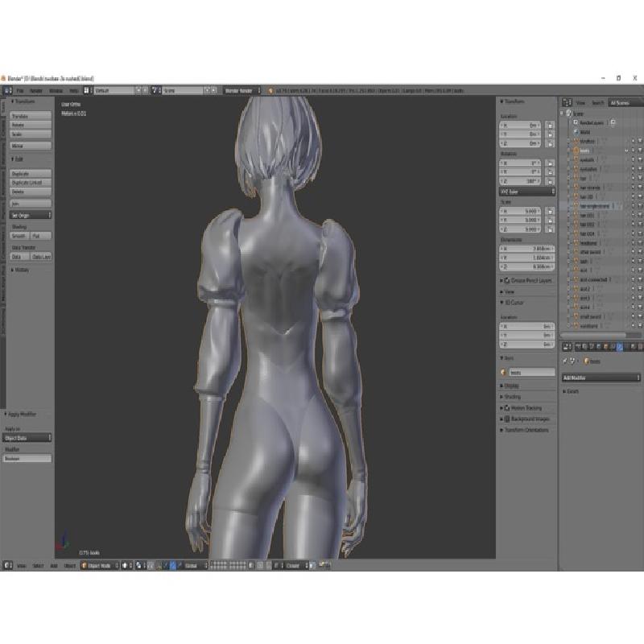The width and height of the screenshot is (644, 644).
Task: Open the Add Modifier dropdown
Action: pos(601,378)
